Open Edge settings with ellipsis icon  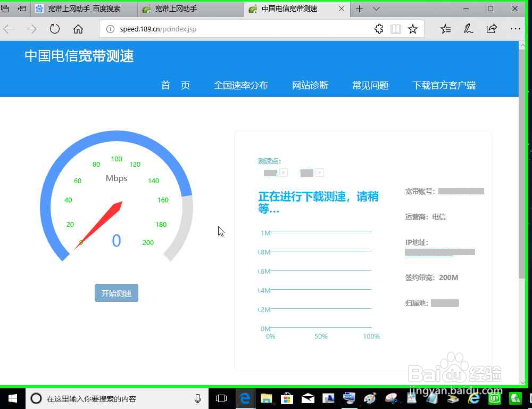(x=515, y=29)
